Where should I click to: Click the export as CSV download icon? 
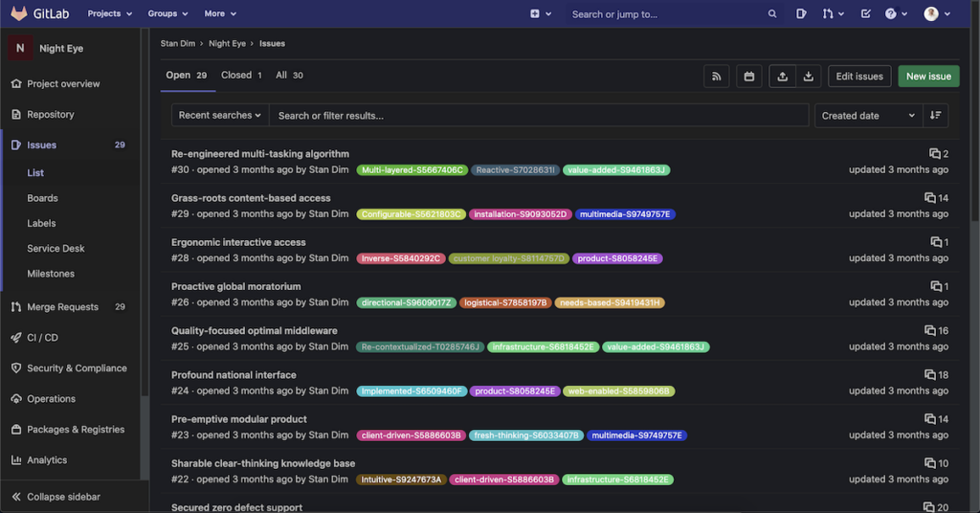(808, 77)
